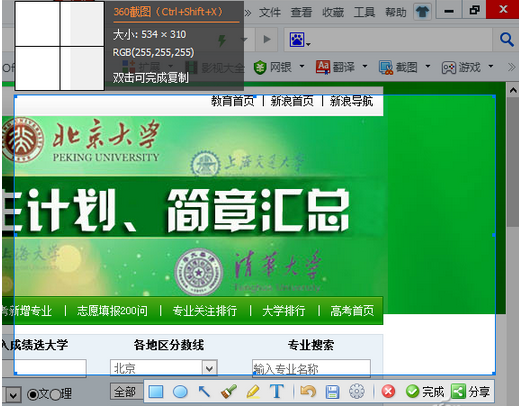The image size is (519, 406).
Task: Select the 理 radio button
Action: point(55,395)
